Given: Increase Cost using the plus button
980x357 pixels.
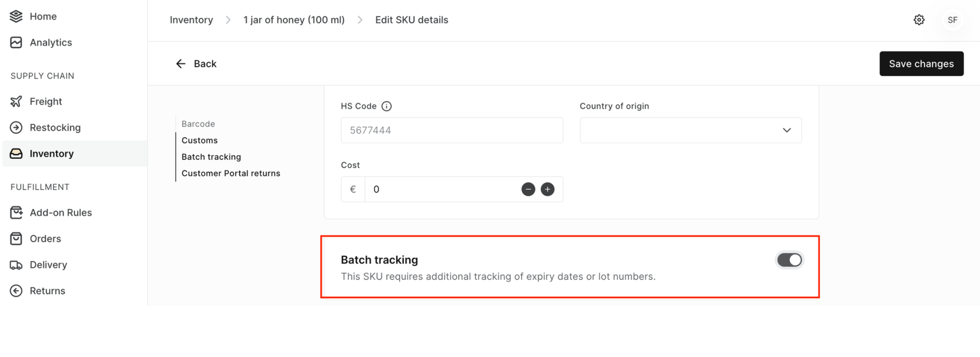Looking at the screenshot, I should pyautogui.click(x=547, y=189).
